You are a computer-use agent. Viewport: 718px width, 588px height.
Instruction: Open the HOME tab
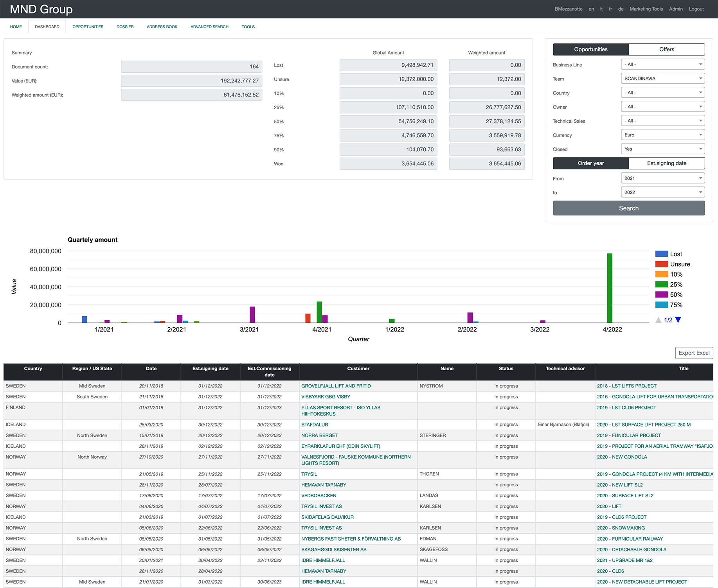[x=16, y=27]
